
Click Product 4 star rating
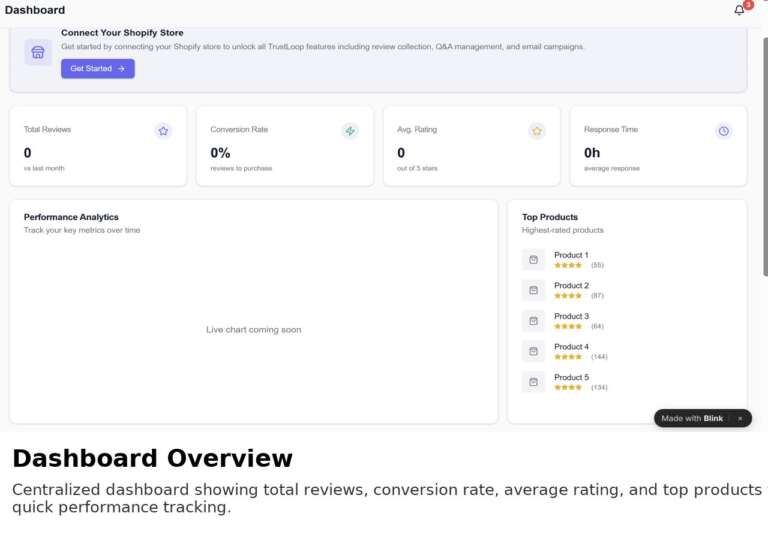tap(568, 357)
